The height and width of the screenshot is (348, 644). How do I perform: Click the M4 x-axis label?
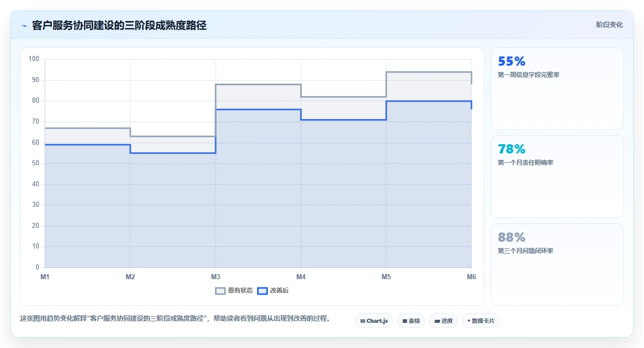click(301, 277)
